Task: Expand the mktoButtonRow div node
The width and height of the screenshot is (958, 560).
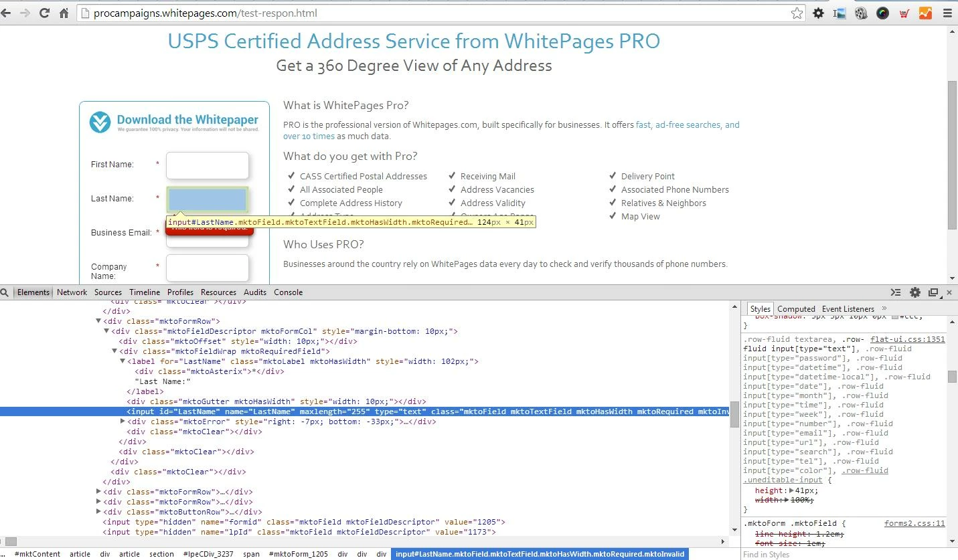Action: pyautogui.click(x=98, y=512)
